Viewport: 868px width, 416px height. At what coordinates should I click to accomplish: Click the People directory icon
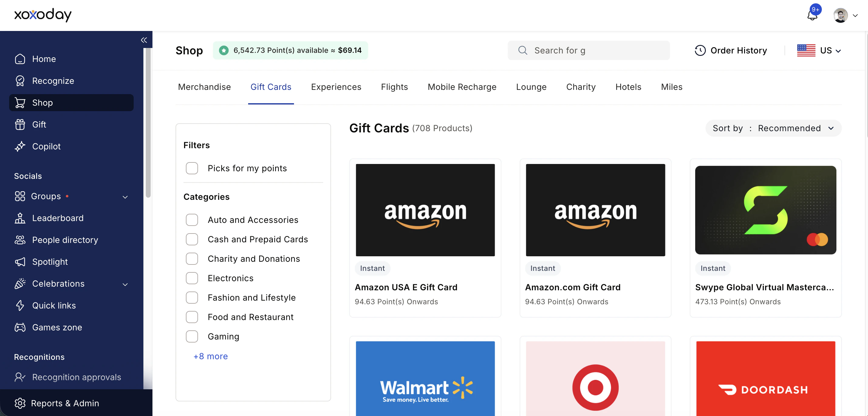click(20, 240)
